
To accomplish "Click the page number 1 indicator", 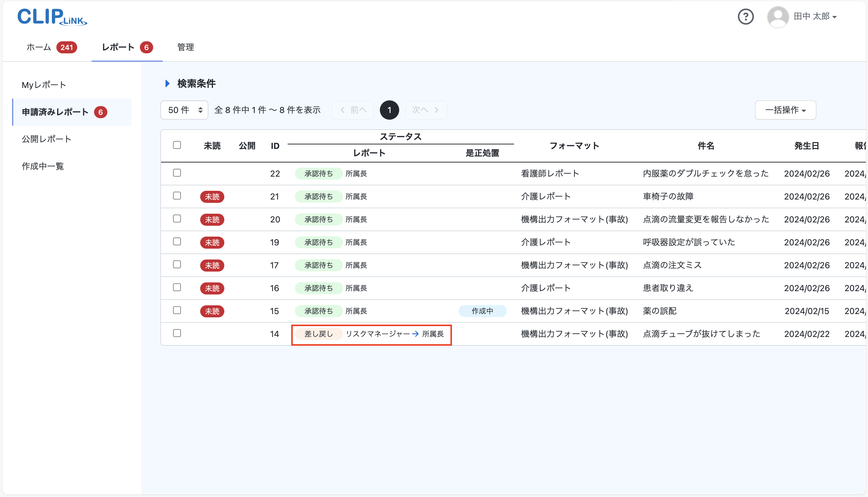I will tap(389, 110).
